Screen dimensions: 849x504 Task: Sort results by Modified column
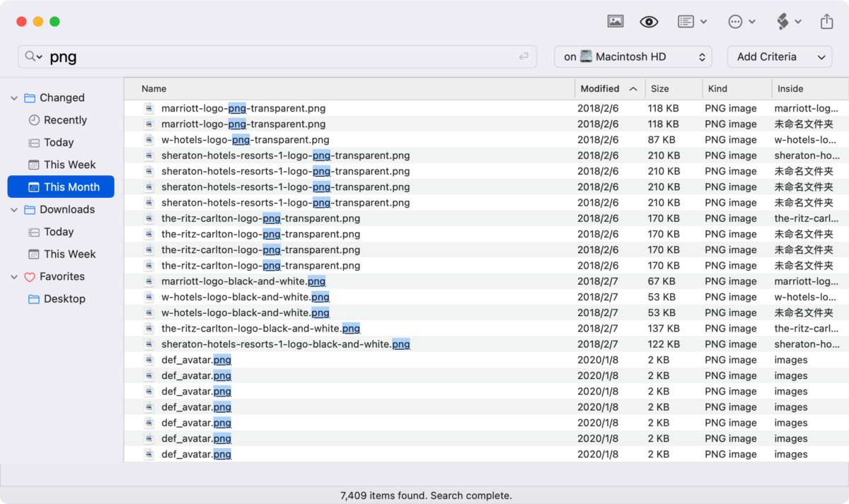click(600, 88)
